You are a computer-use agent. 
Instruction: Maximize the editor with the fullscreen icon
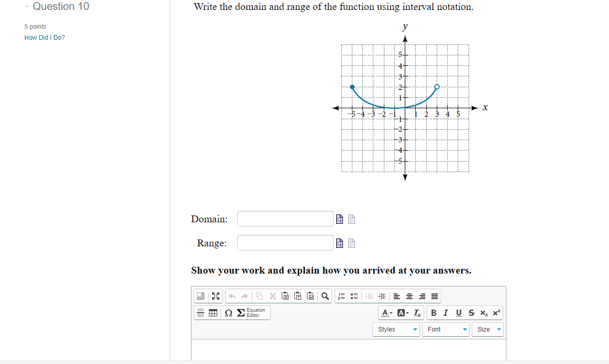(216, 296)
